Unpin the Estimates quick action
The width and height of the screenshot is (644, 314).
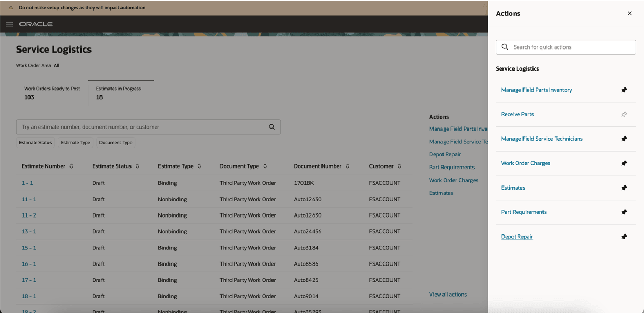point(624,188)
